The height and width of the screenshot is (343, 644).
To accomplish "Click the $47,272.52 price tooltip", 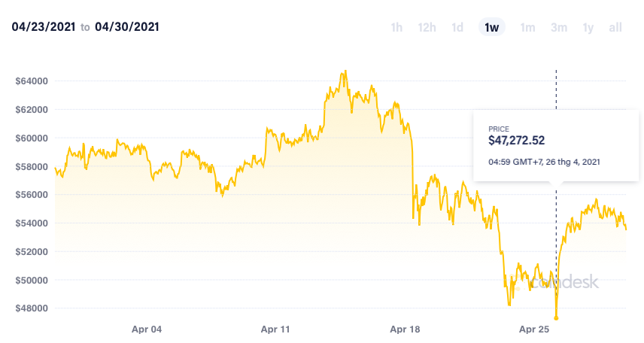I will (x=516, y=140).
